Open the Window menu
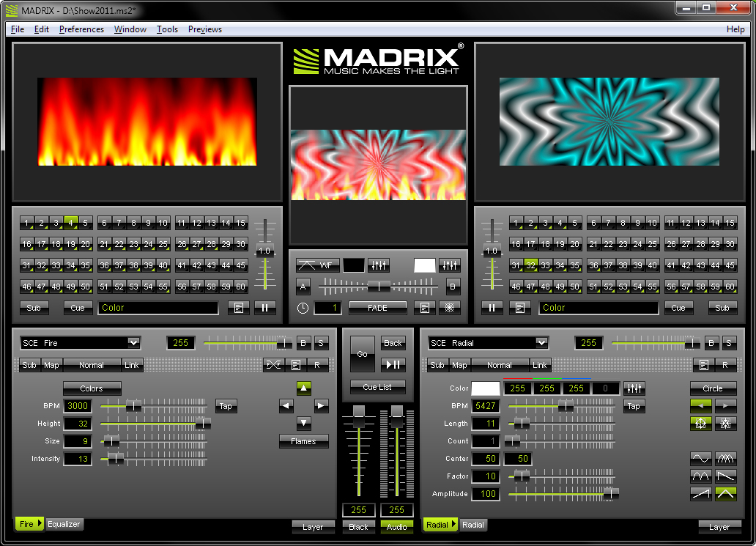This screenshot has height=546, width=756. click(x=130, y=29)
